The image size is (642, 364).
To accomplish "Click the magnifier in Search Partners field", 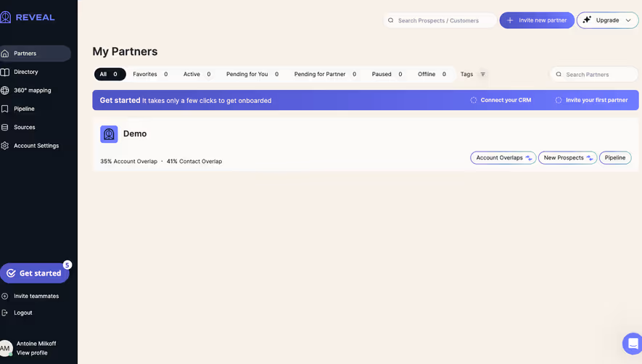I will click(559, 75).
